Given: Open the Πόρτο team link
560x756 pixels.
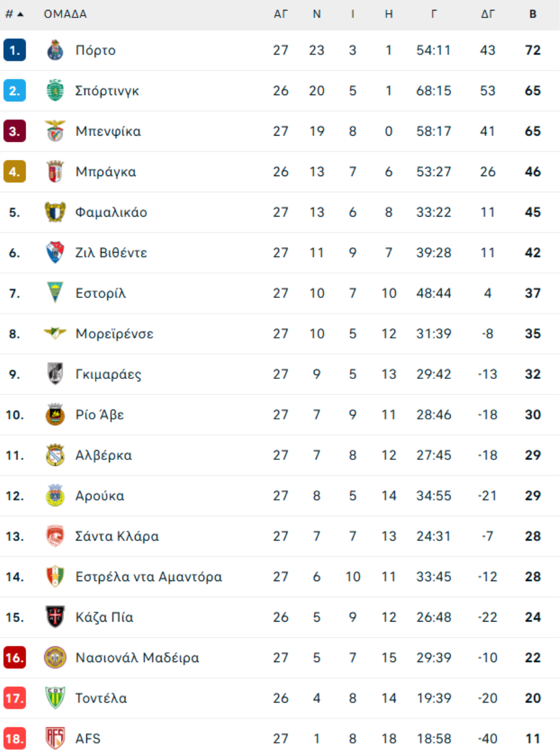Looking at the screenshot, I should (95, 50).
